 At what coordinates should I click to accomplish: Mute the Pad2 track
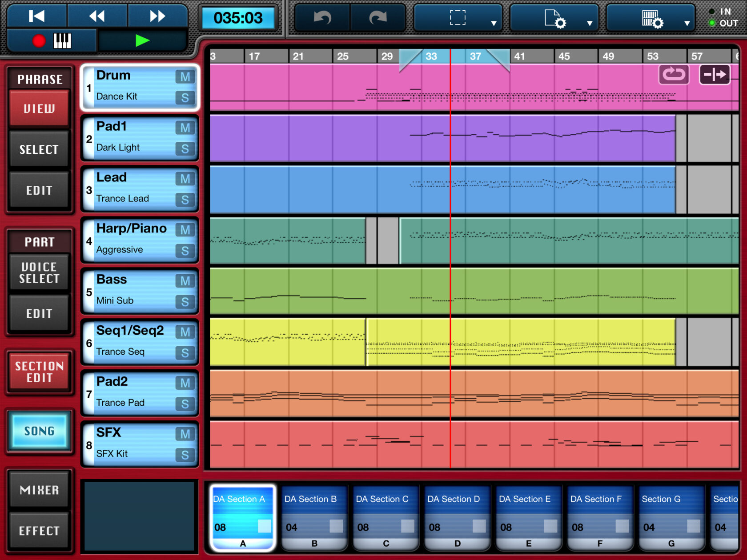(185, 383)
